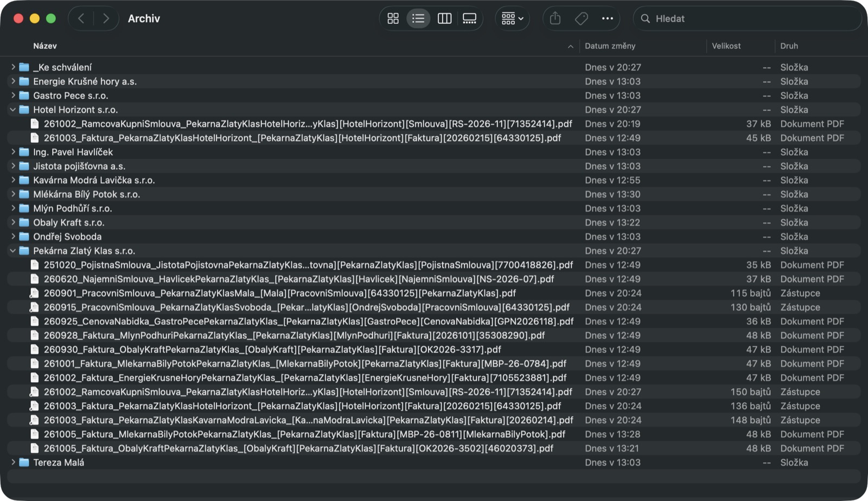Click the Mlékárna Bílý Potok folder icon
This screenshot has width=868, height=501.
[x=24, y=194]
